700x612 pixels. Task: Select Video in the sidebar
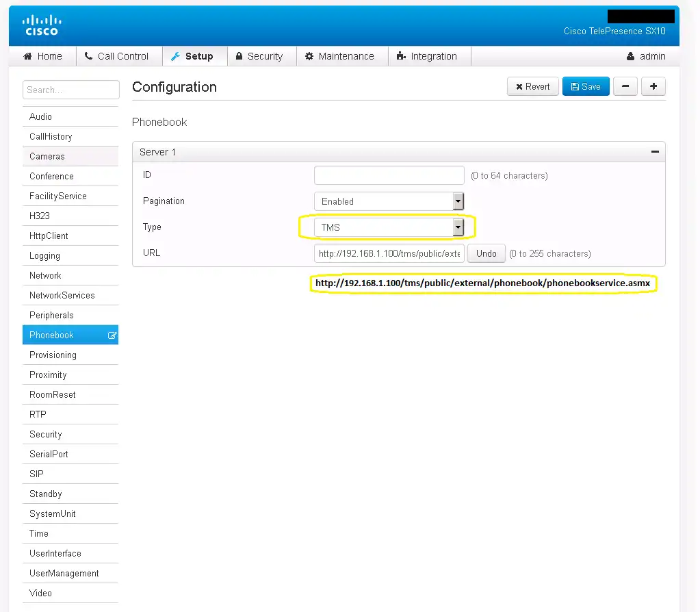(70, 594)
